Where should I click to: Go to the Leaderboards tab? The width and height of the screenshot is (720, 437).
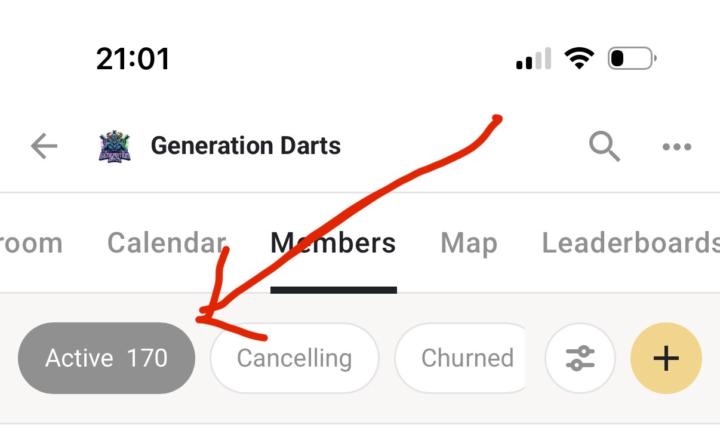(x=630, y=243)
